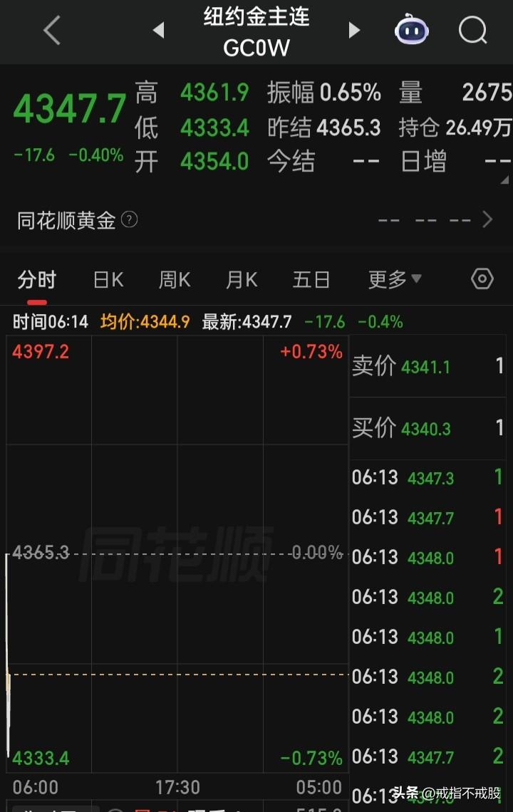Image resolution: width=513 pixels, height=812 pixels.
Task: Tap the 纽约金主连 GC0W title
Action: (x=256, y=31)
